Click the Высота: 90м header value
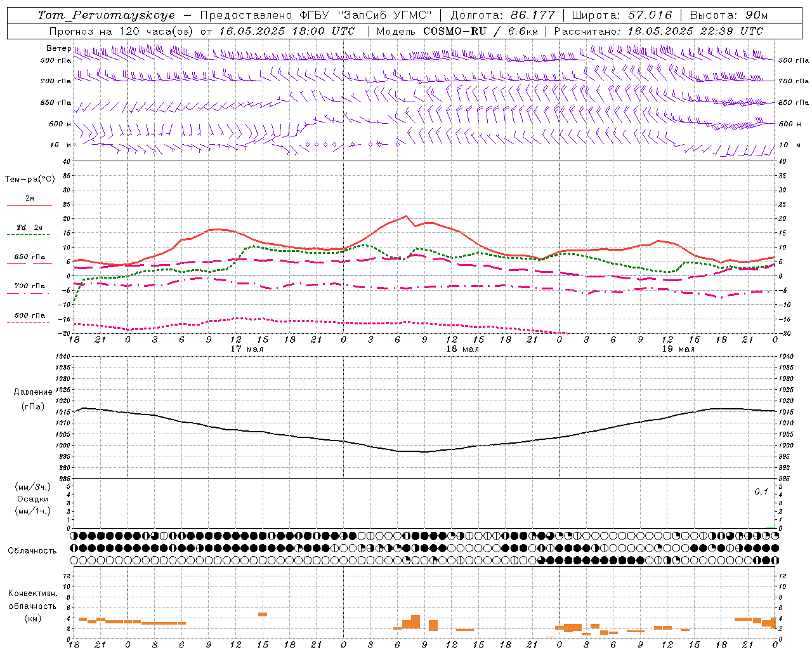The width and height of the screenshot is (812, 650). point(728,15)
